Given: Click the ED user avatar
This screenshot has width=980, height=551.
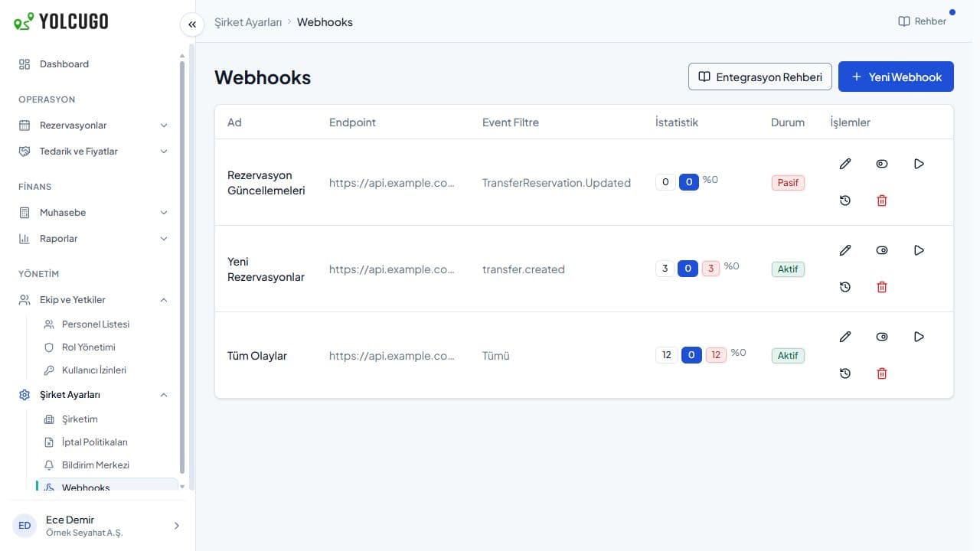Looking at the screenshot, I should [24, 526].
